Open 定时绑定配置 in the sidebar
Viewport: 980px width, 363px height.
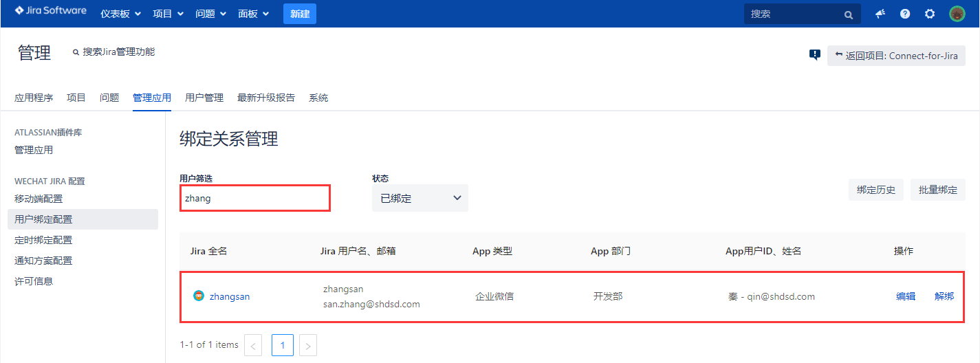click(x=43, y=240)
